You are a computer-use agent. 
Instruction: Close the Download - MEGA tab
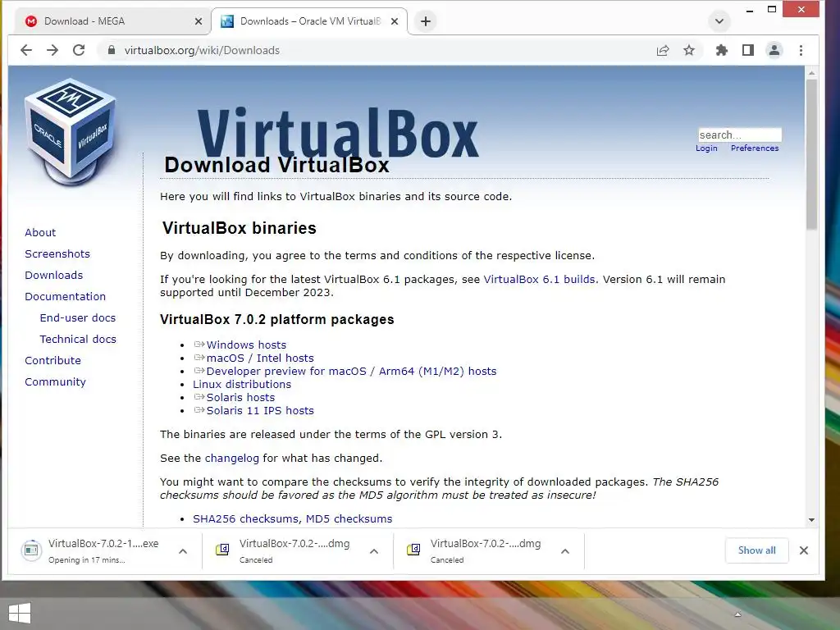coord(199,21)
